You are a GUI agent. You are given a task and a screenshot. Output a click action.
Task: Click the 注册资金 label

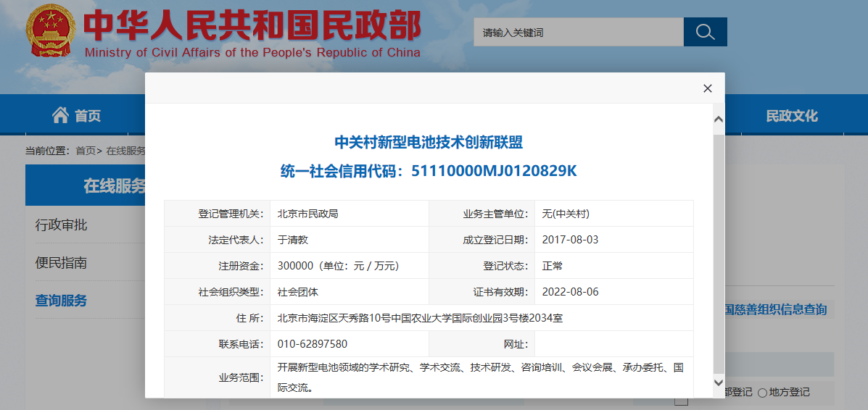pos(241,266)
